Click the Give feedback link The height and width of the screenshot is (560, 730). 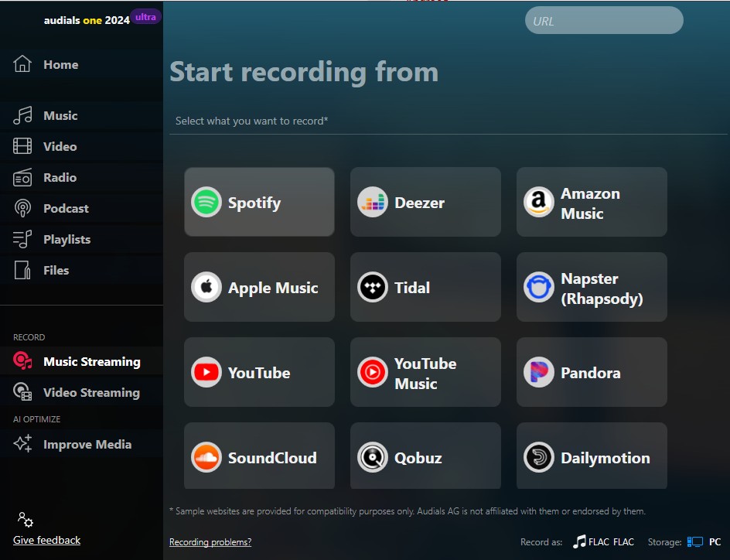pos(46,540)
